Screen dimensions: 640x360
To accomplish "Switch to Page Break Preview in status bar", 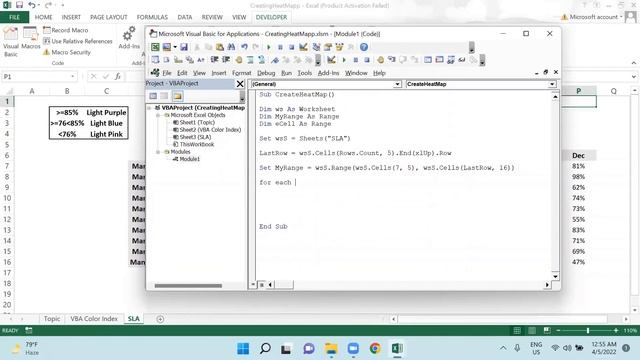I will 547,330.
